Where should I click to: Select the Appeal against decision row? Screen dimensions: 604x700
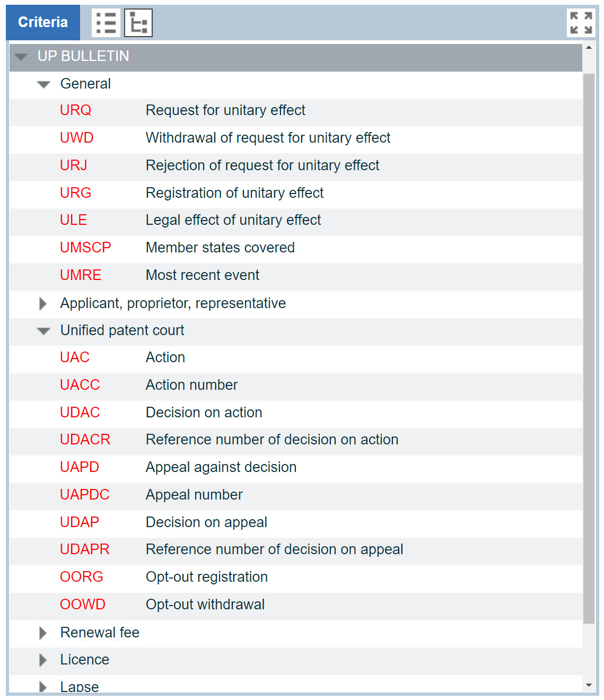[x=221, y=467]
